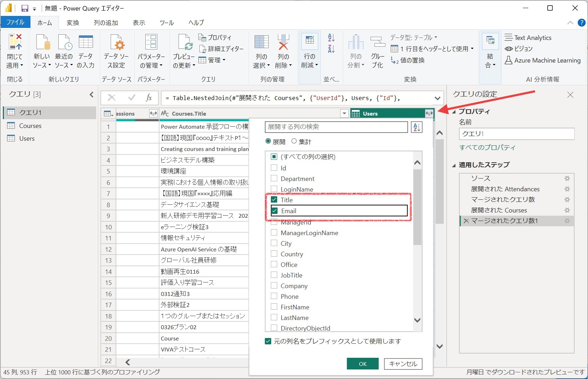Collapse the クエリ pane with the arrow

point(91,94)
